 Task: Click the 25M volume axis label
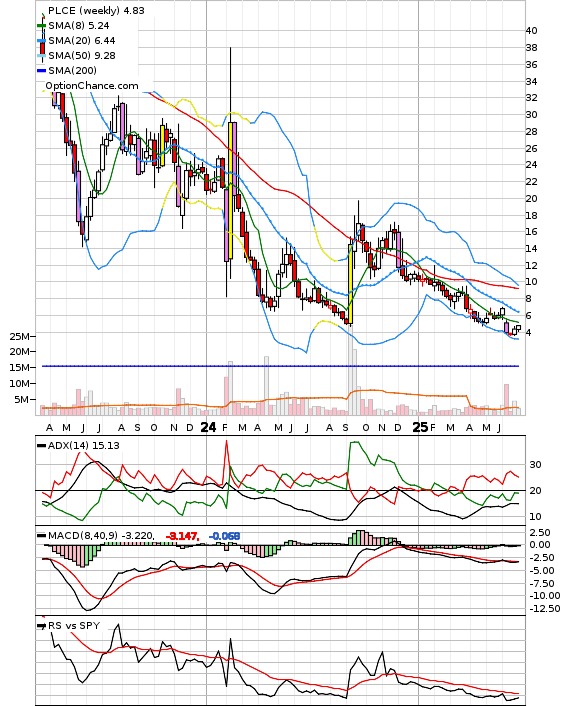[20, 336]
